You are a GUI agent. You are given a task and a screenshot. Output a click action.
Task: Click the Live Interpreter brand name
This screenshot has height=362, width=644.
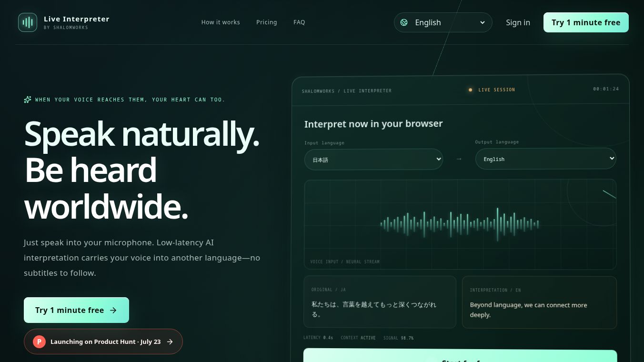(77, 19)
